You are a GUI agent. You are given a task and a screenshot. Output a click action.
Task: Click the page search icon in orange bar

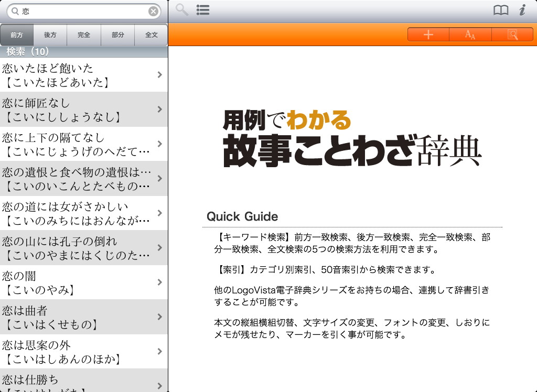click(512, 35)
